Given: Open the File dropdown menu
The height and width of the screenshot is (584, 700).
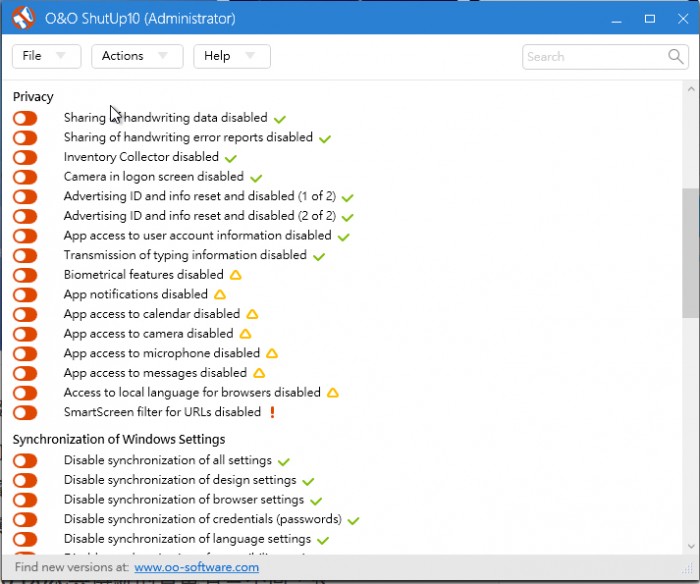Looking at the screenshot, I should click(x=46, y=56).
